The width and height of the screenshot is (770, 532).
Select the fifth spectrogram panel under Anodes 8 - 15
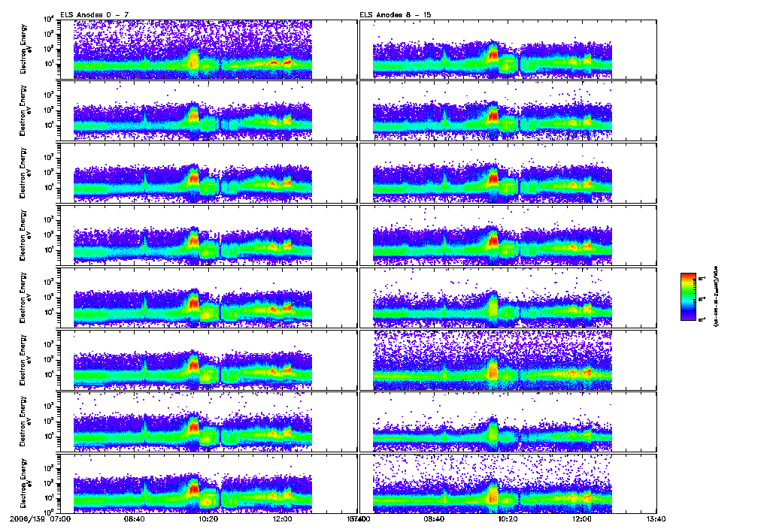tap(508, 298)
